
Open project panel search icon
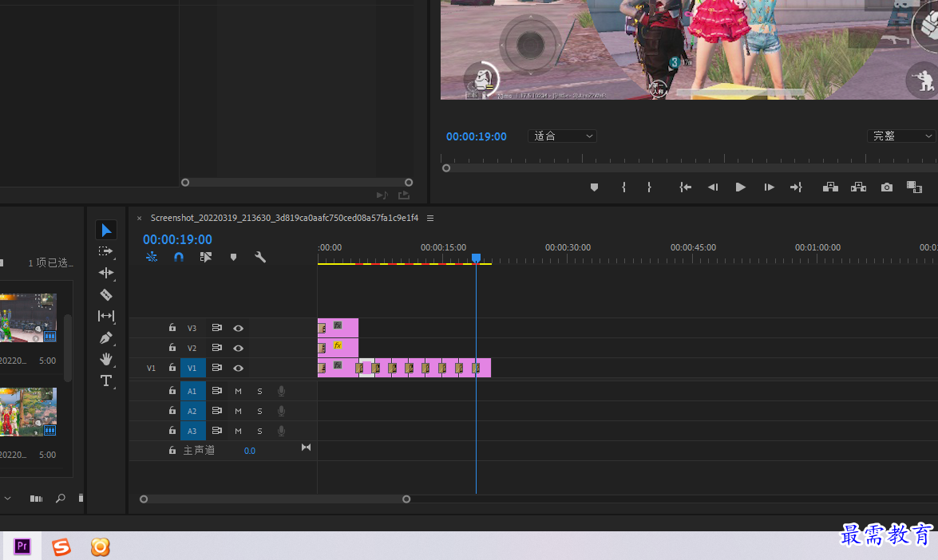[x=61, y=499]
